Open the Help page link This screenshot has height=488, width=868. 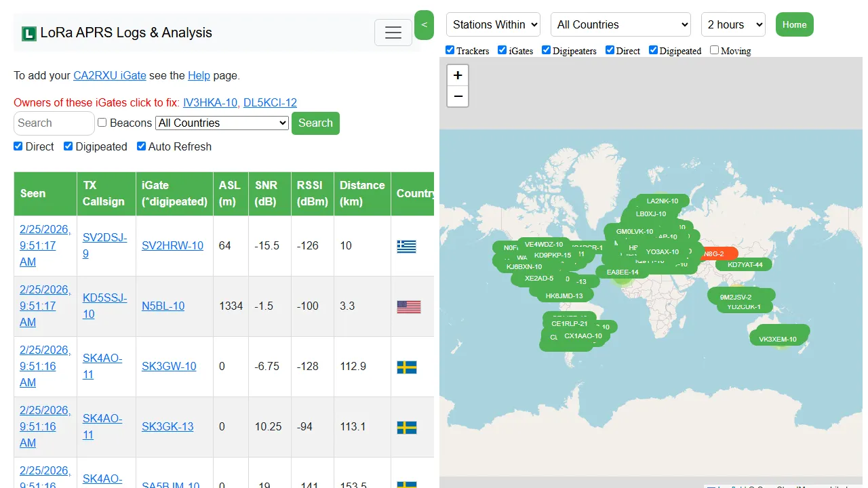pyautogui.click(x=199, y=76)
